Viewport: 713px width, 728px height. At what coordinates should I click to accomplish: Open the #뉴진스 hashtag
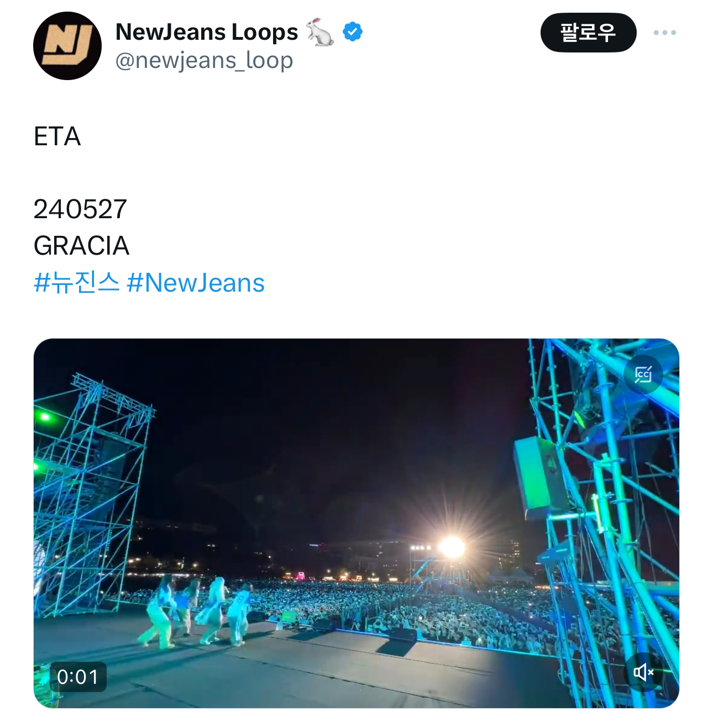76,283
